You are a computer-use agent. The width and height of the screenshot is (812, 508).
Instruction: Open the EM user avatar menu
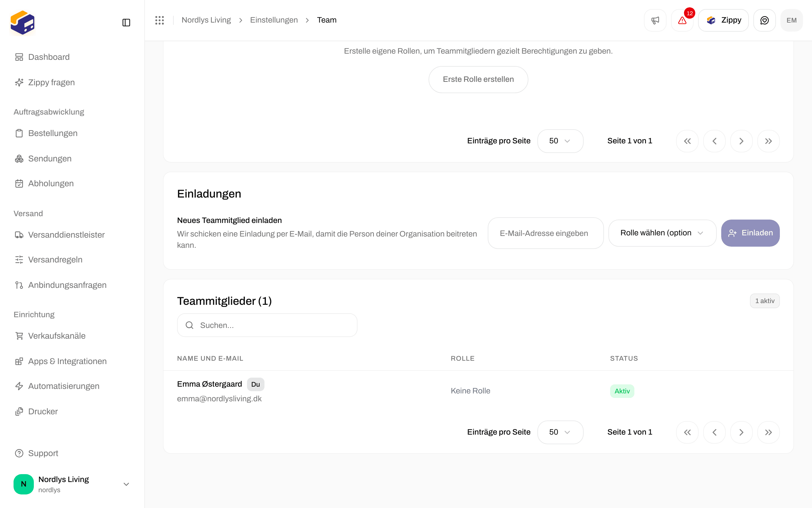click(791, 20)
